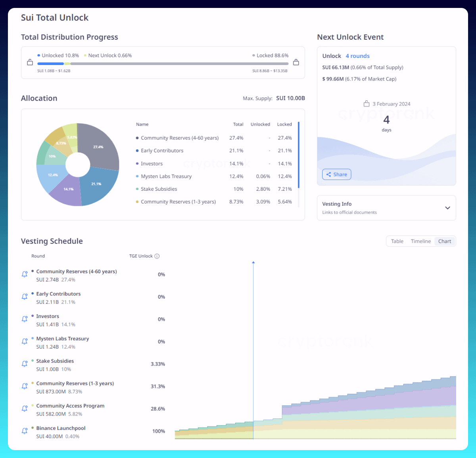Click bell alert icon for Community Reserves (1-3 years)
This screenshot has width=476, height=458.
[x=25, y=386]
